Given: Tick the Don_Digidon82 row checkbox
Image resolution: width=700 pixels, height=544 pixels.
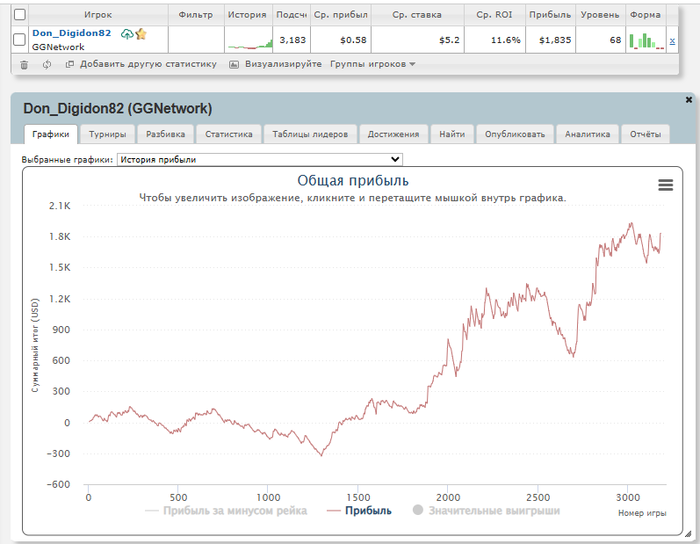Looking at the screenshot, I should (x=19, y=40).
